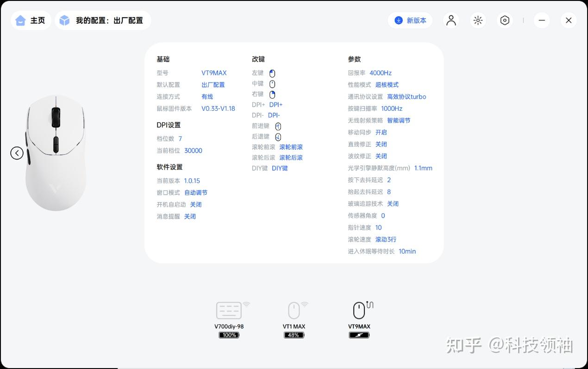Click the 滚轮前滚 assignment value
Image resolution: width=588 pixels, height=369 pixels.
point(291,147)
